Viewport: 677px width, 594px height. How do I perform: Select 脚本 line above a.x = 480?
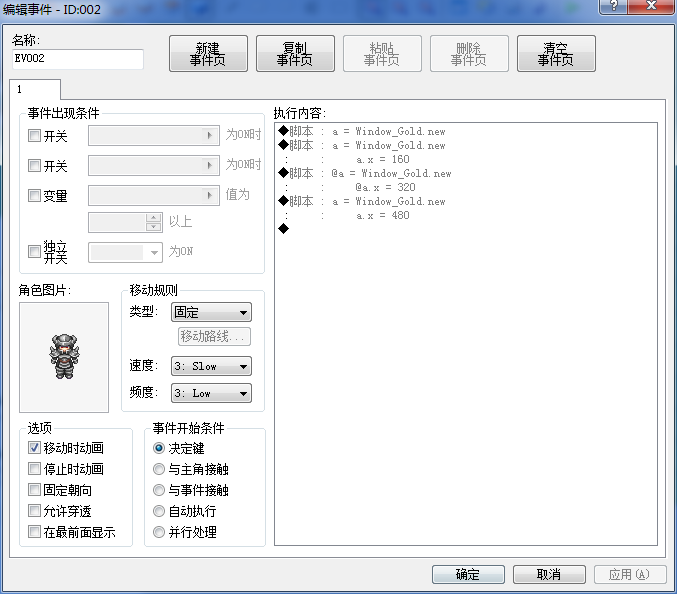[362, 201]
